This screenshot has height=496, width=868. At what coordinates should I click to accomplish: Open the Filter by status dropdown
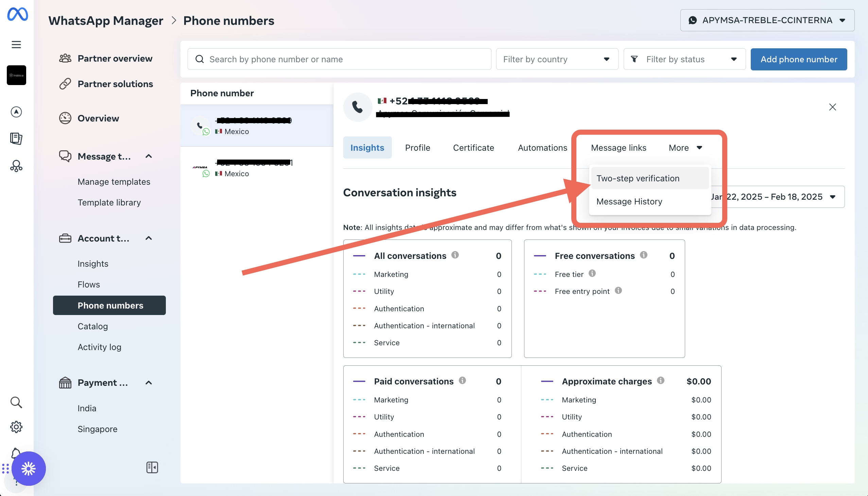(x=684, y=59)
